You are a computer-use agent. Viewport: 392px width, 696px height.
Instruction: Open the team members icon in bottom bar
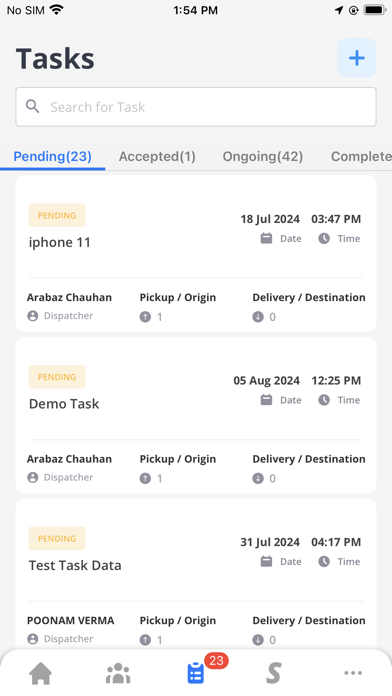pyautogui.click(x=118, y=673)
